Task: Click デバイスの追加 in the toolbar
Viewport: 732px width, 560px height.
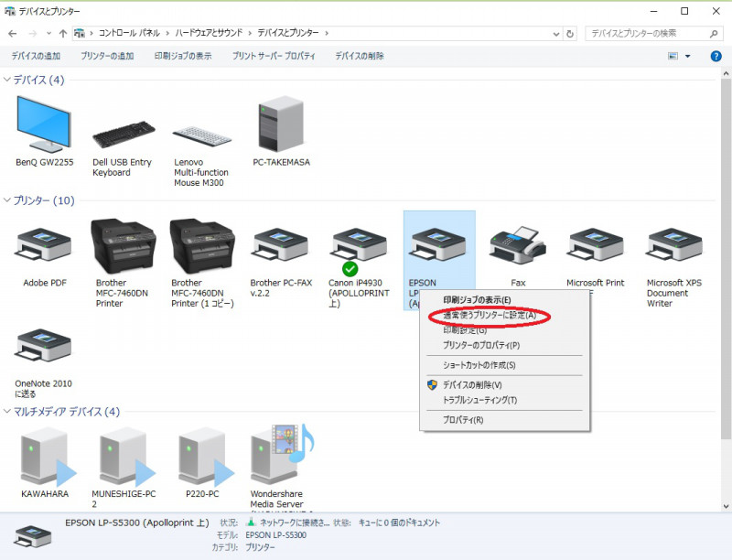Action: point(36,56)
